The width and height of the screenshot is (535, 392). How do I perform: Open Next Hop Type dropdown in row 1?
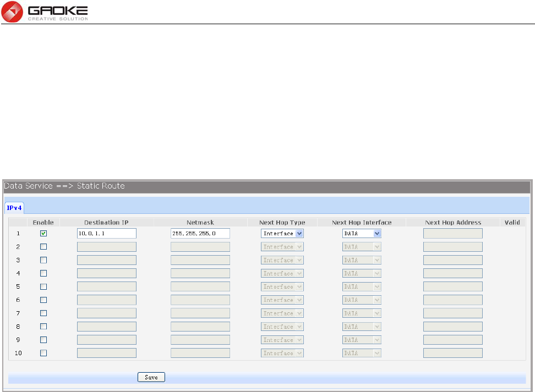[282, 234]
